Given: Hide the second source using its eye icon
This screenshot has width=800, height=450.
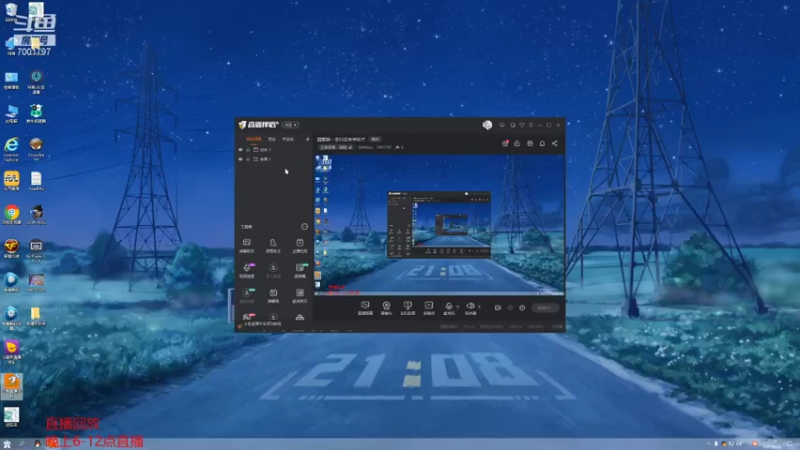Looking at the screenshot, I should [x=240, y=159].
